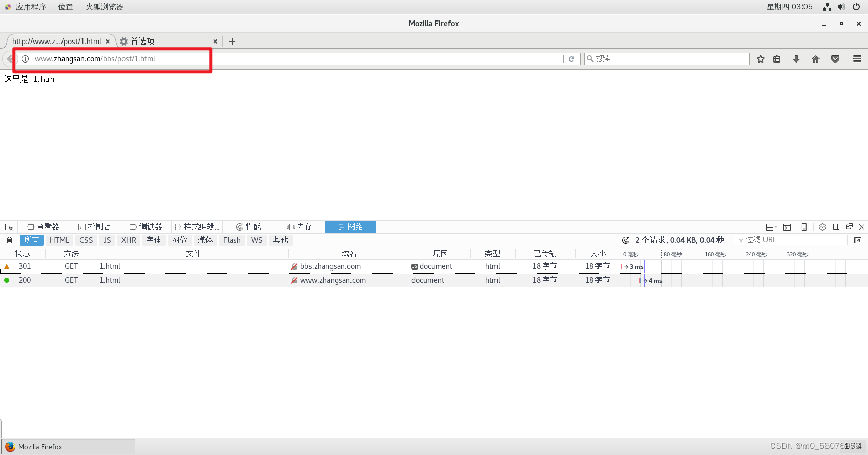868x455 pixels.
Task: Toggle responsive design mode icon
Action: [x=804, y=227]
